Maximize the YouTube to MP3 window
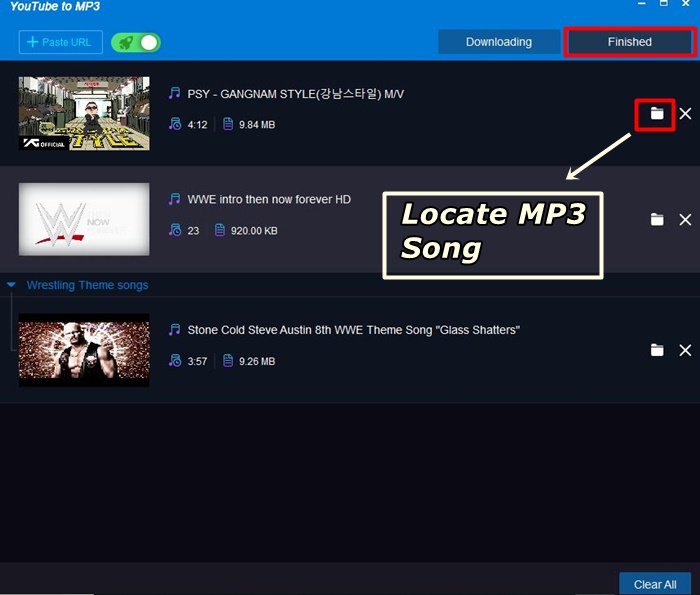 (664, 3)
